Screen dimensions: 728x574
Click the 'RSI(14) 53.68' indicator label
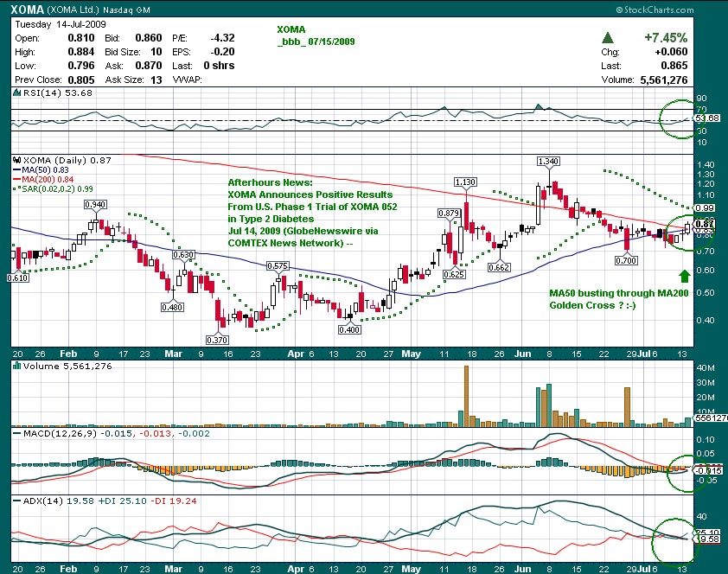58,92
